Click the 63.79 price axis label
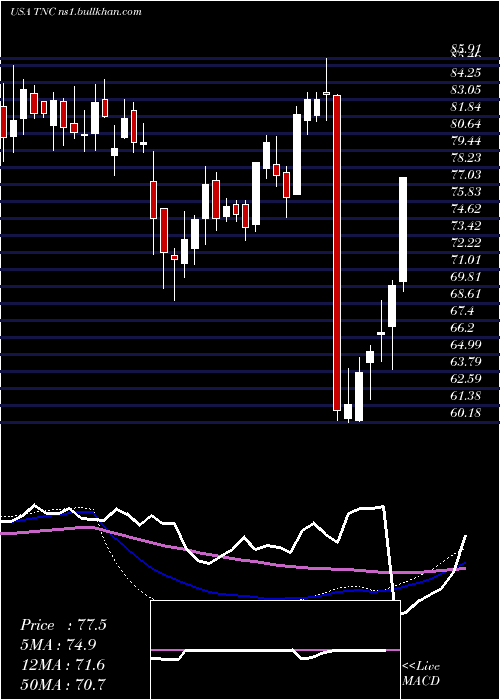The height and width of the screenshot is (700, 500). pyautogui.click(x=466, y=361)
